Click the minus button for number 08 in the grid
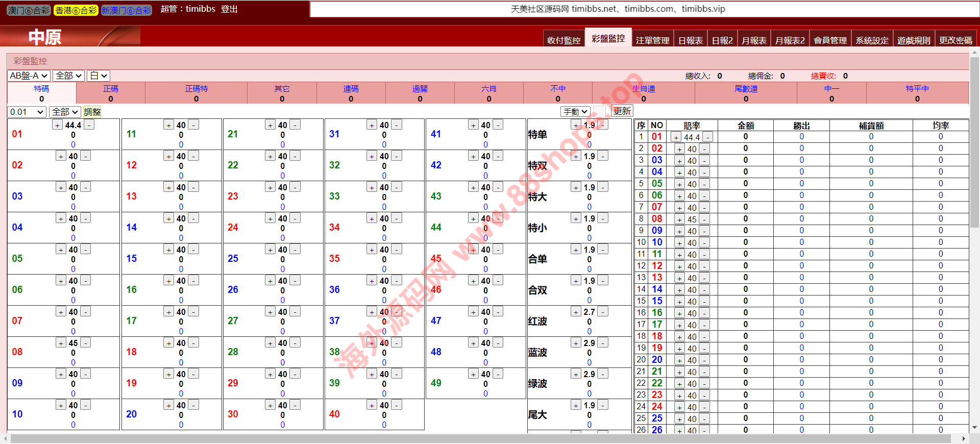 coord(86,343)
